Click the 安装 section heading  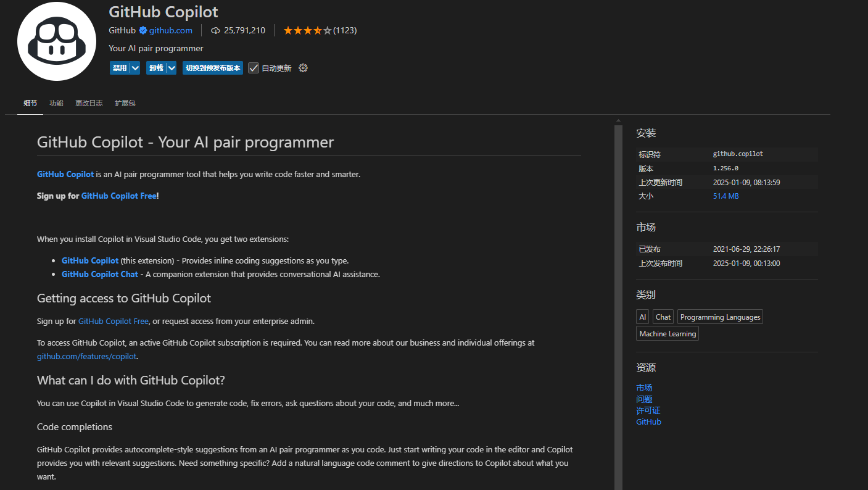click(646, 133)
